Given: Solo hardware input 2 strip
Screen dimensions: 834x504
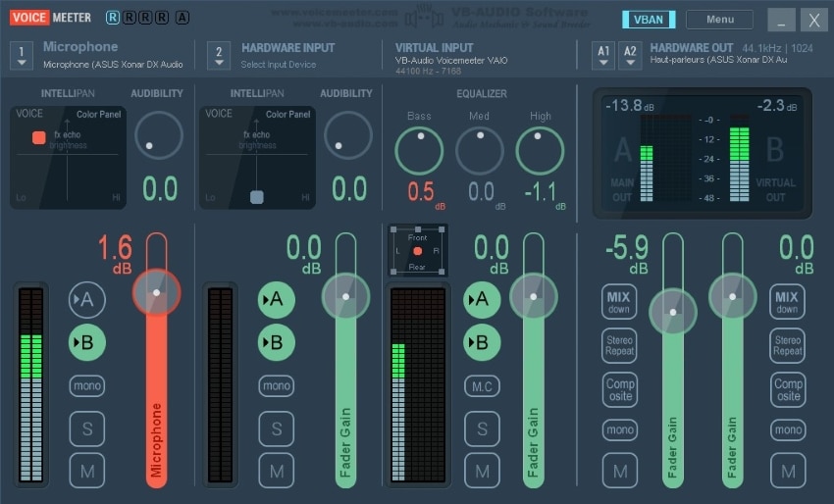Looking at the screenshot, I should click(277, 428).
